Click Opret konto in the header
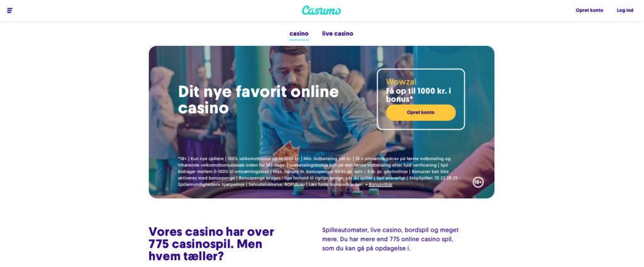The image size is (644, 267). [x=589, y=10]
